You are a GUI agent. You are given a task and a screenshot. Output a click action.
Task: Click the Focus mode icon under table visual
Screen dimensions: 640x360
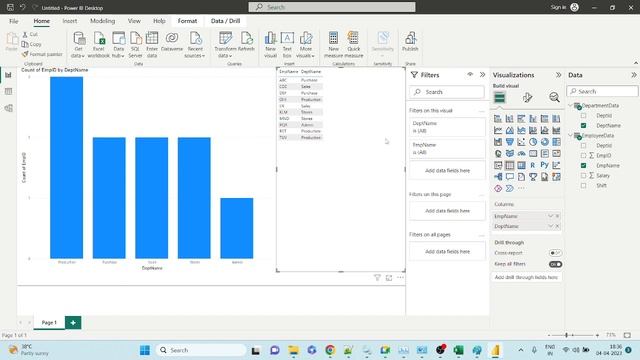(x=389, y=278)
